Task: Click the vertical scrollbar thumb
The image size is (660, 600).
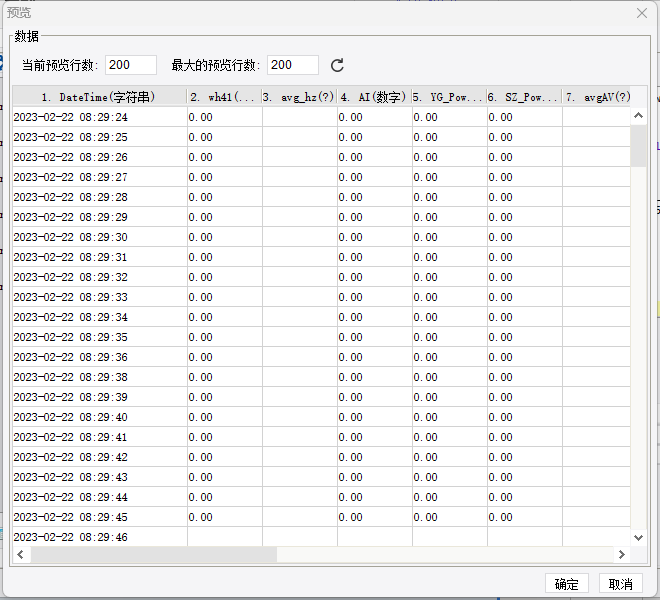Action: click(x=638, y=145)
